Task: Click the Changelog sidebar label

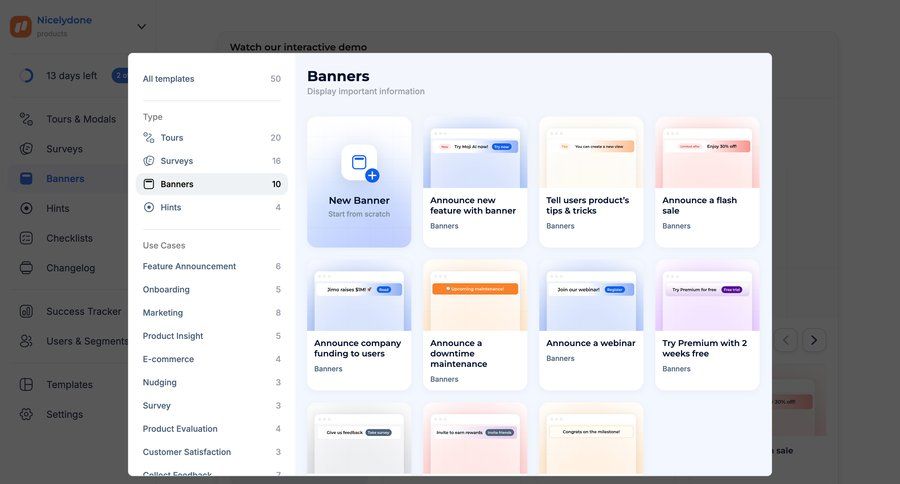Action: coord(71,268)
